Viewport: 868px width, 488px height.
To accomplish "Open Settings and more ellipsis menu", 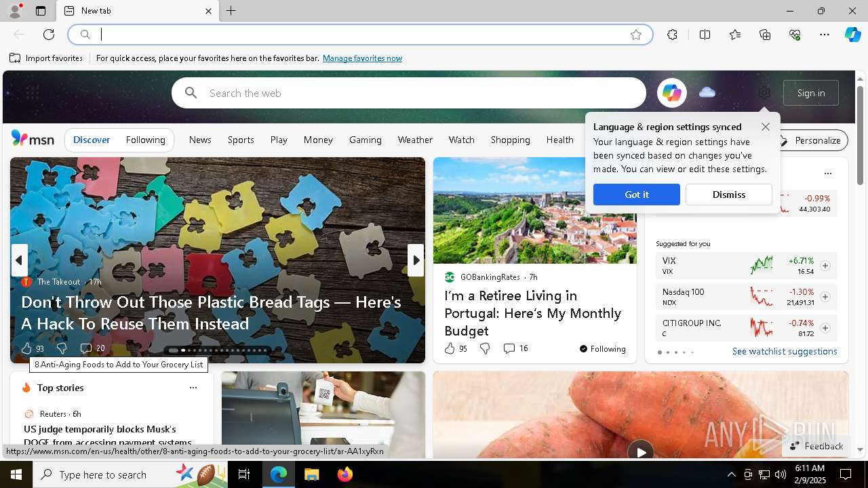I will [x=825, y=35].
